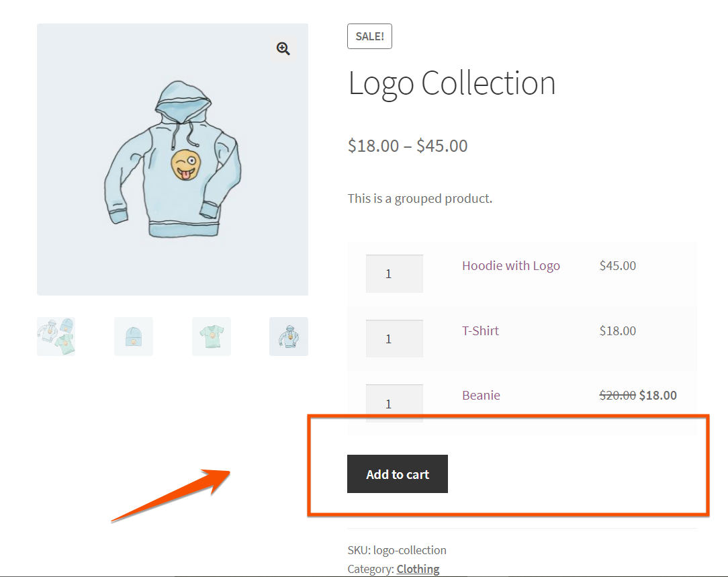The image size is (728, 577).
Task: Click the Add to cart button
Action: (x=397, y=474)
